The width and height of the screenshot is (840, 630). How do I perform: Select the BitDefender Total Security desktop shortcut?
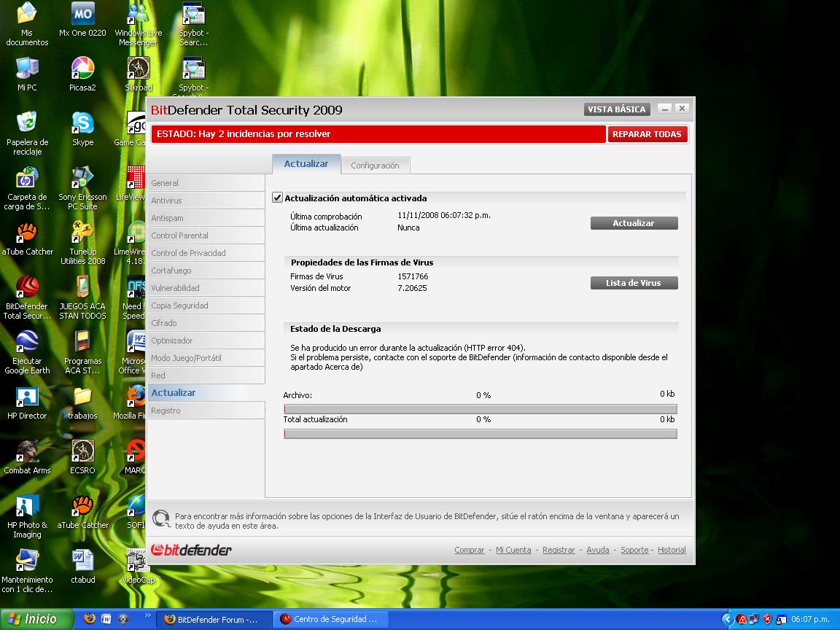tap(27, 297)
